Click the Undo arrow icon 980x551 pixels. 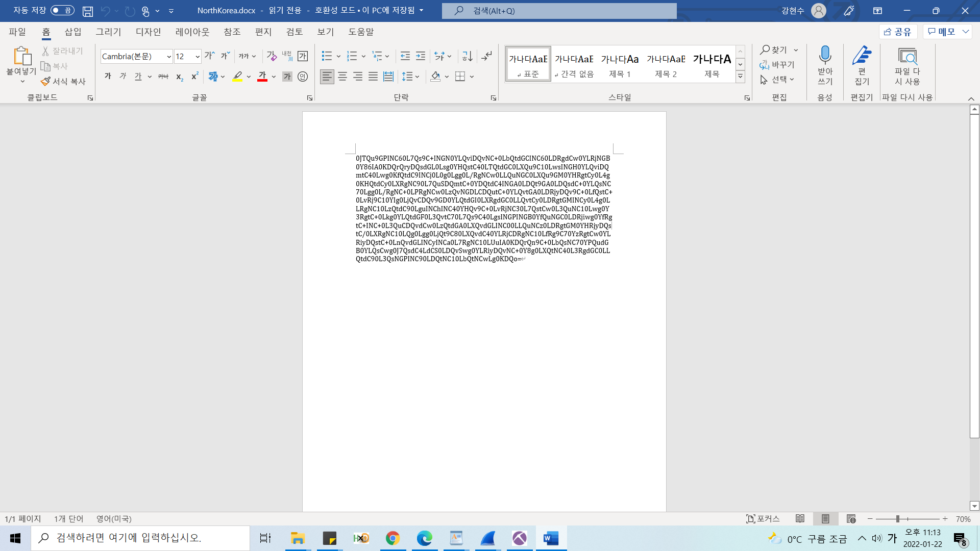105,11
